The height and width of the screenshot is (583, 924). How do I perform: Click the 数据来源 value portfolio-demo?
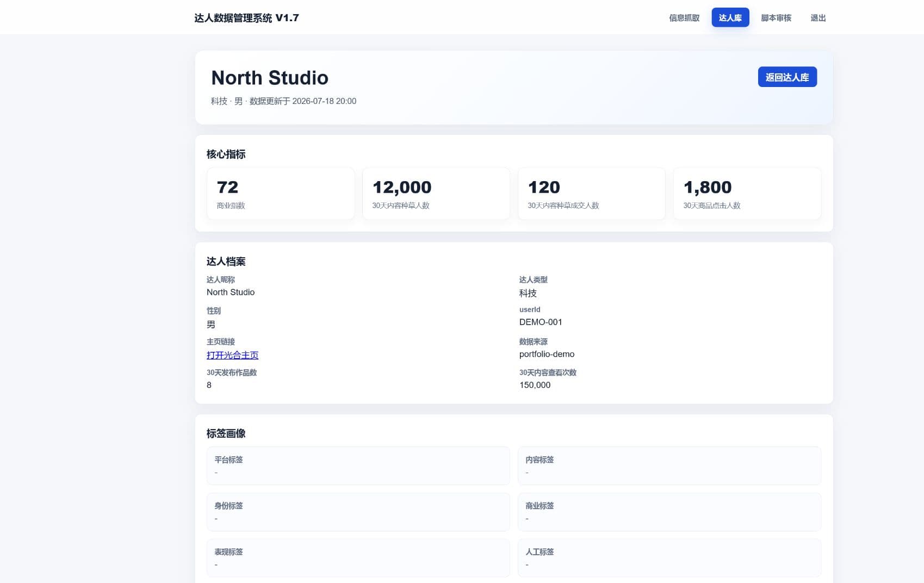point(547,354)
